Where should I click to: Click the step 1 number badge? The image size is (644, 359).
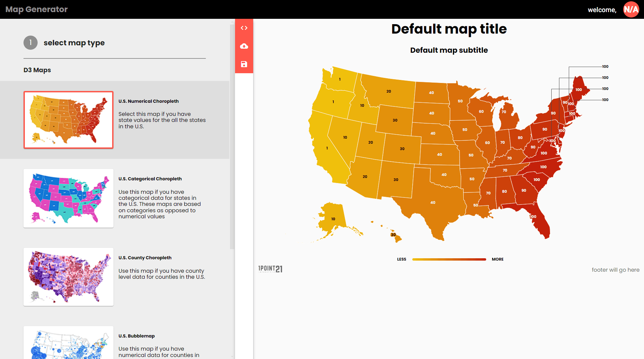(31, 43)
